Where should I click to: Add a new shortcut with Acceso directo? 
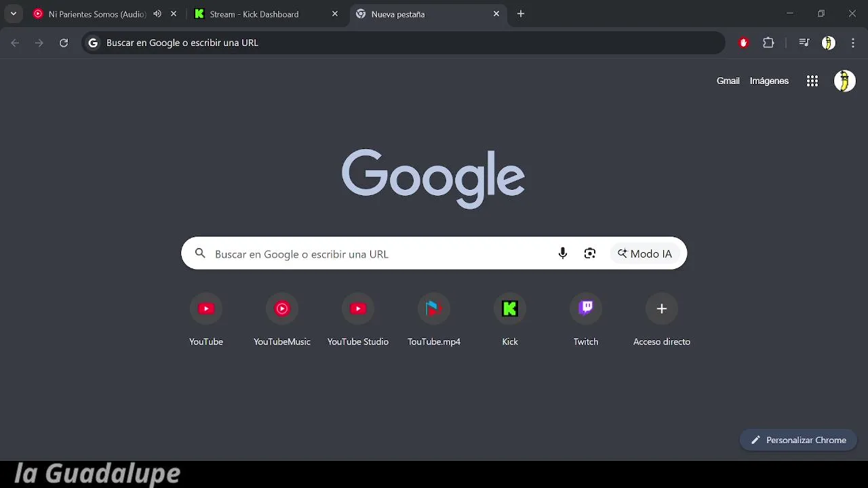(x=662, y=319)
